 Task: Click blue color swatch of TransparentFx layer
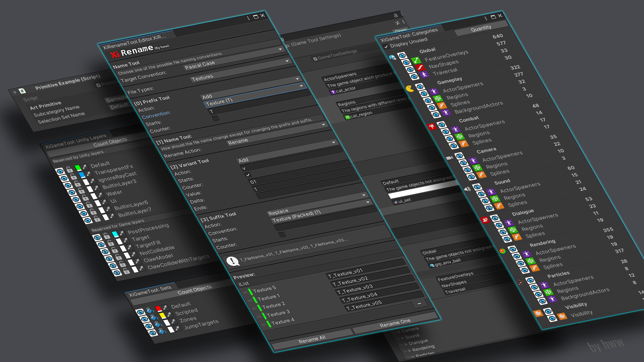(82, 175)
